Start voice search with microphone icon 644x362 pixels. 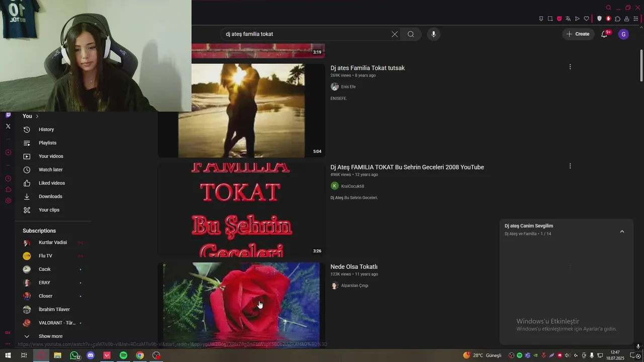(434, 34)
